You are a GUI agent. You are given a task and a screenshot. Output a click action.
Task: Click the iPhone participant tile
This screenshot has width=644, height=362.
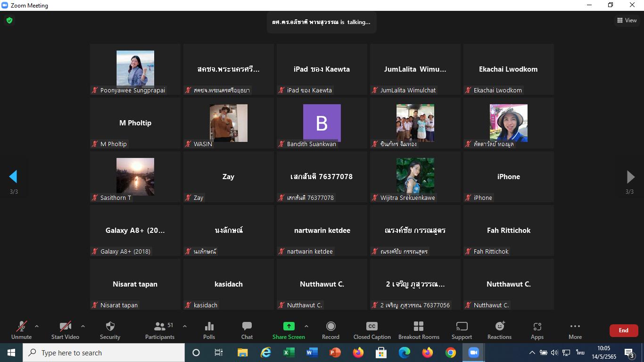[509, 177]
